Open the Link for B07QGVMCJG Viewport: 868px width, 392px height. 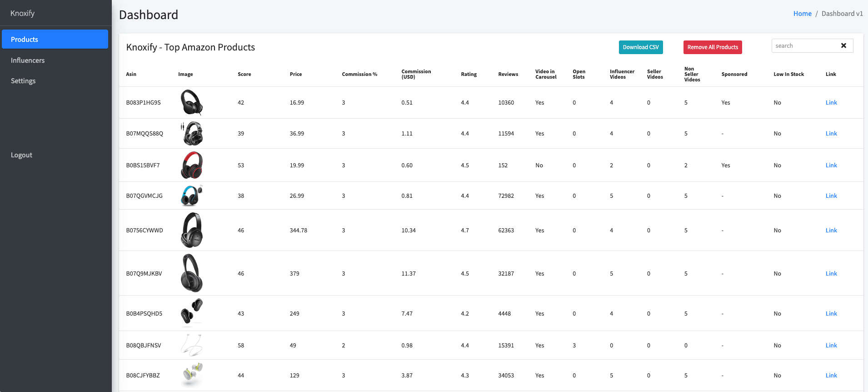[x=831, y=196]
